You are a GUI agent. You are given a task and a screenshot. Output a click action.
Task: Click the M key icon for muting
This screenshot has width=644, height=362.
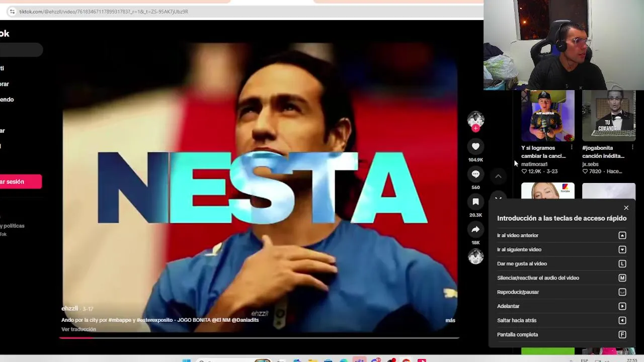[x=622, y=278]
